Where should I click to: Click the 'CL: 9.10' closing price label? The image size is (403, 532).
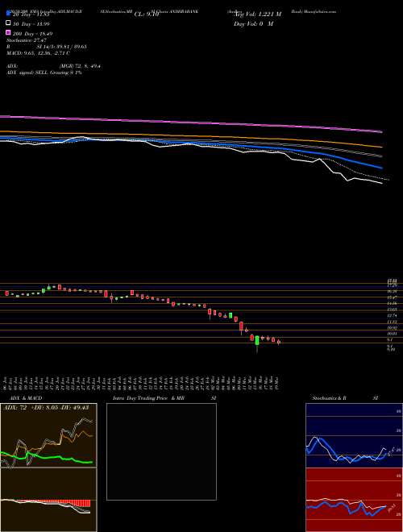[x=147, y=15]
